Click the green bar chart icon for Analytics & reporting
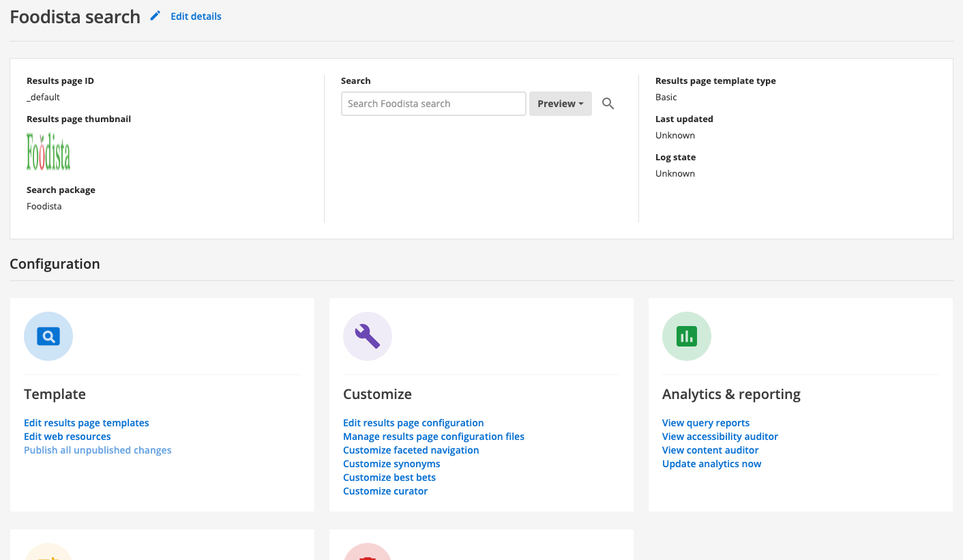Viewport: 963px width, 560px height. 686,336
